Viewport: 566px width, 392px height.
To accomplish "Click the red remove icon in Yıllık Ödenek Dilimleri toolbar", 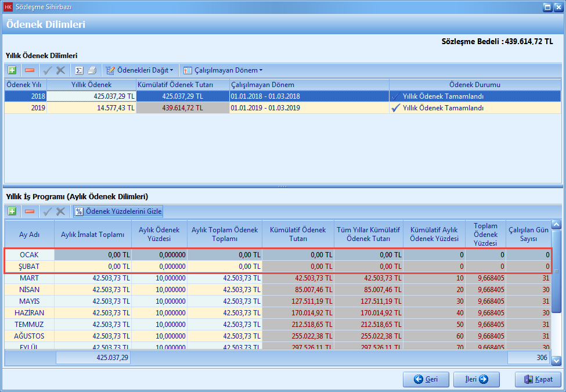I will coord(30,70).
